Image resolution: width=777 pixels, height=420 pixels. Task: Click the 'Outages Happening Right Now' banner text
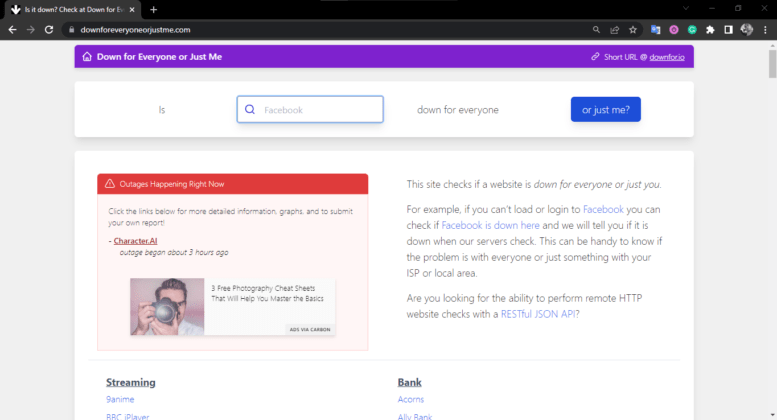(172, 184)
